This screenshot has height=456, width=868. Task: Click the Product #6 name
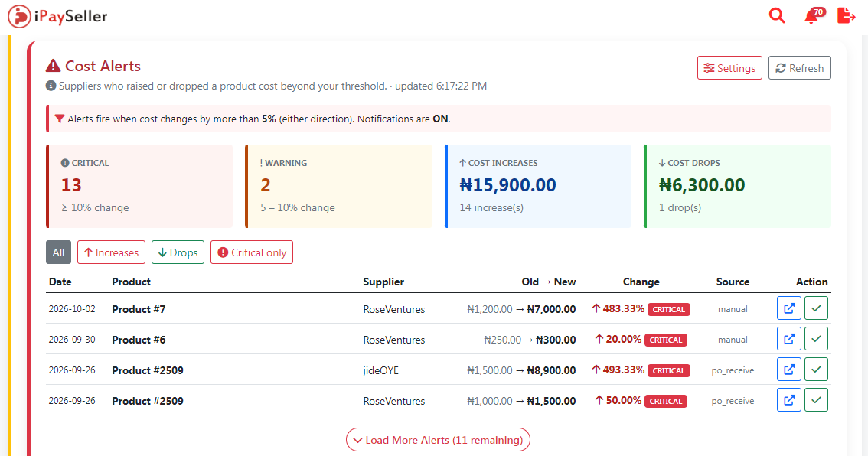(139, 340)
